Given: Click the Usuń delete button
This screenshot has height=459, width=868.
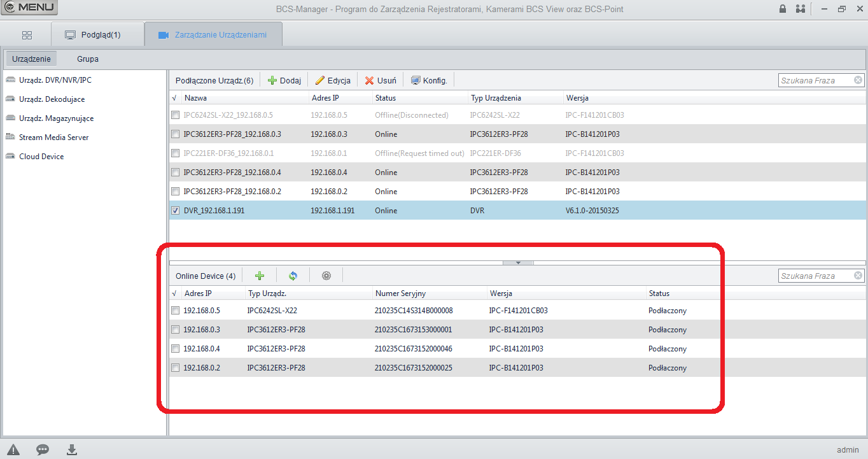Looking at the screenshot, I should tap(381, 80).
